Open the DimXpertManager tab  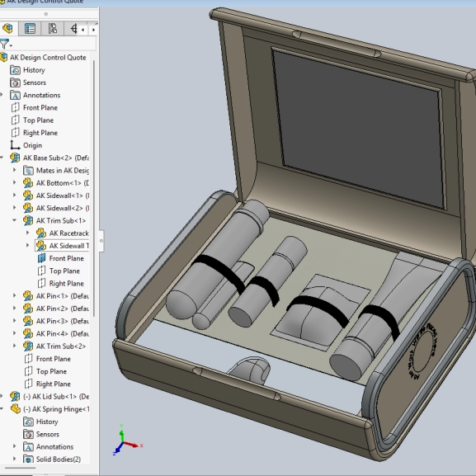(x=73, y=29)
